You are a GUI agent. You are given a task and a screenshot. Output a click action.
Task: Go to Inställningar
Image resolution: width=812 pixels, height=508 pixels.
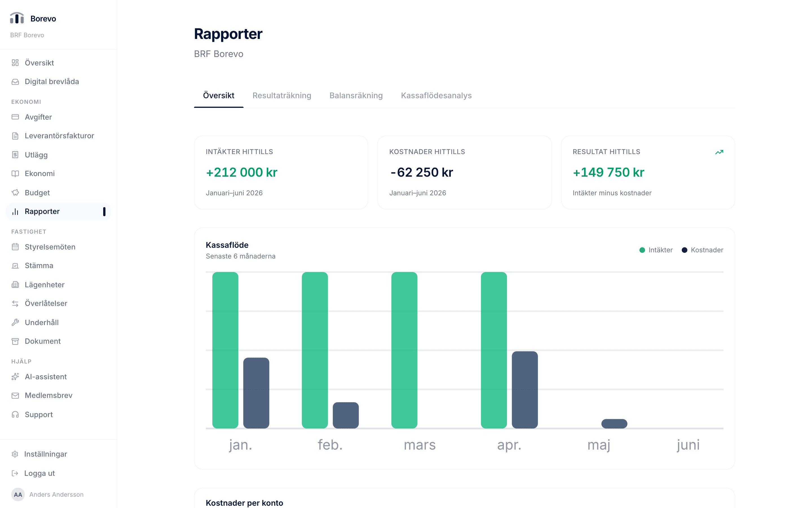click(58, 454)
